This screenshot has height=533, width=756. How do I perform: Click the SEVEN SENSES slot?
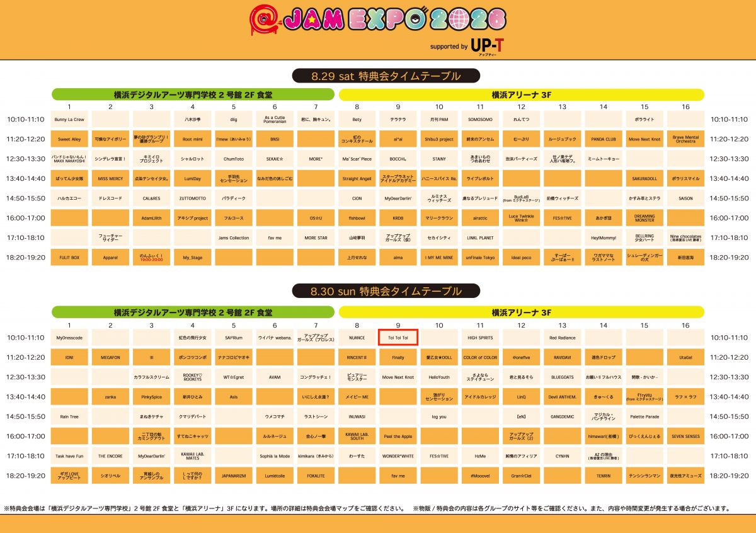click(685, 437)
